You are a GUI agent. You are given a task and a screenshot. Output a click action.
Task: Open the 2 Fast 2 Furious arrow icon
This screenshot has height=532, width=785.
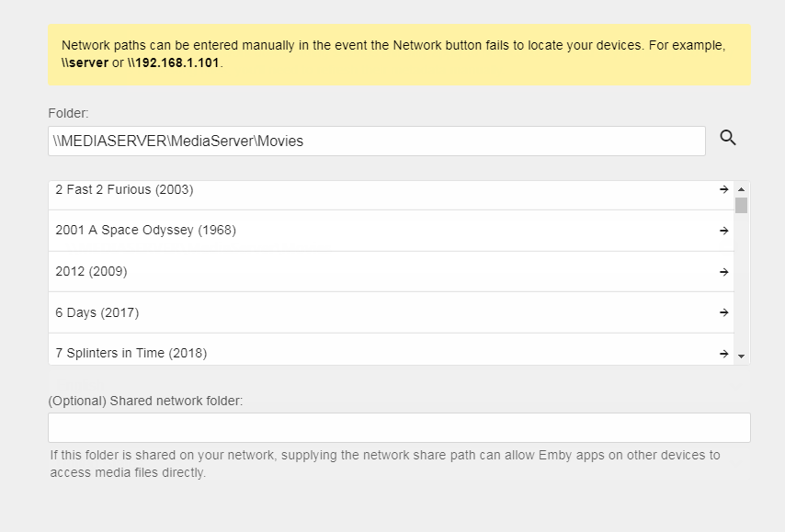pos(724,189)
